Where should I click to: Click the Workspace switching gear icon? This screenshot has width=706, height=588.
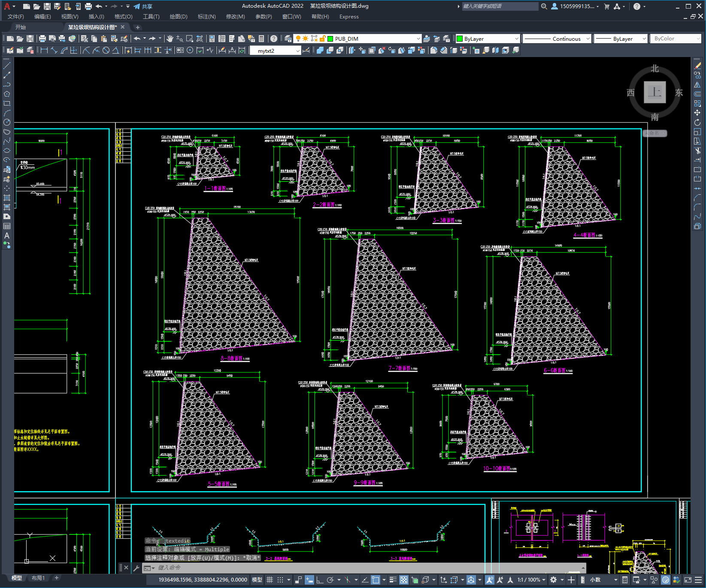[554, 580]
